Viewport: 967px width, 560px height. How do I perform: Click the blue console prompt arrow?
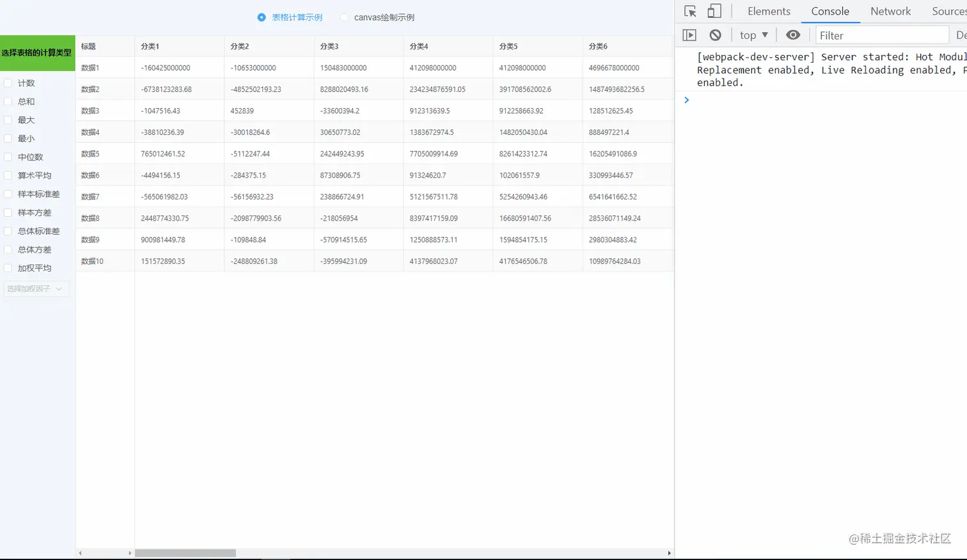coord(686,100)
